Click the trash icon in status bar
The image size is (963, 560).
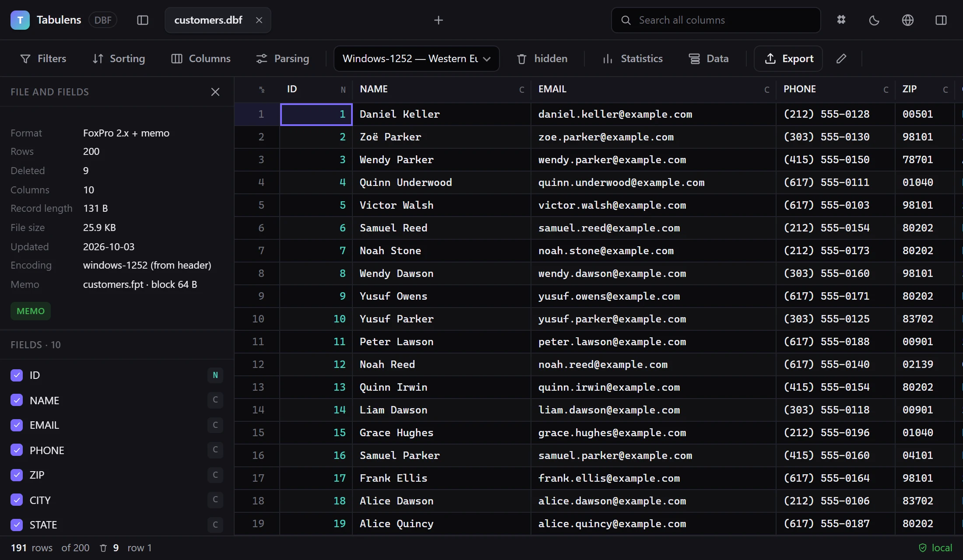point(103,548)
